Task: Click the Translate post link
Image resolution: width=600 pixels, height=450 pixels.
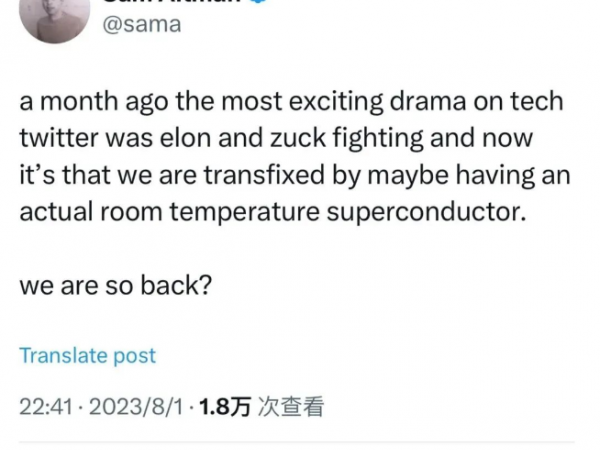Action: pos(88,355)
